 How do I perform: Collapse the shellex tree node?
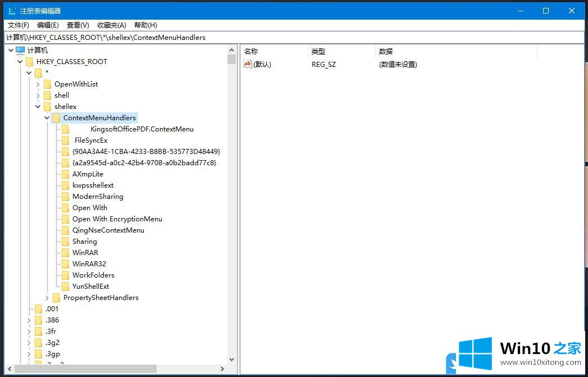[38, 107]
